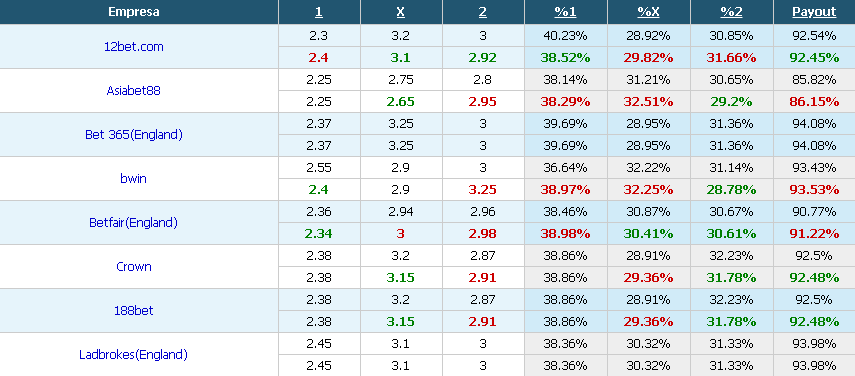Open Ladbrokes(England) bookmaker link
Image resolution: width=855 pixels, height=376 pixels.
point(134,354)
